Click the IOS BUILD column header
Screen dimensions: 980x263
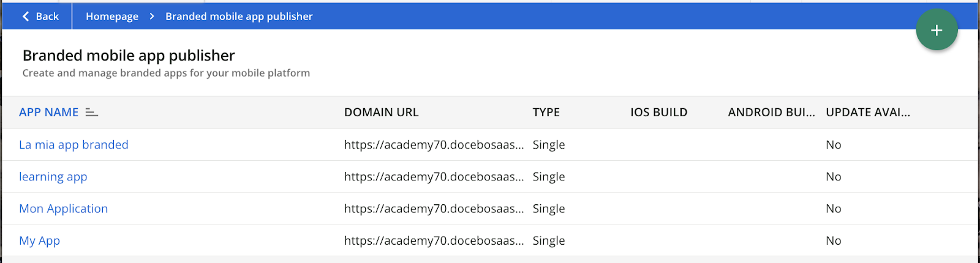click(x=658, y=113)
